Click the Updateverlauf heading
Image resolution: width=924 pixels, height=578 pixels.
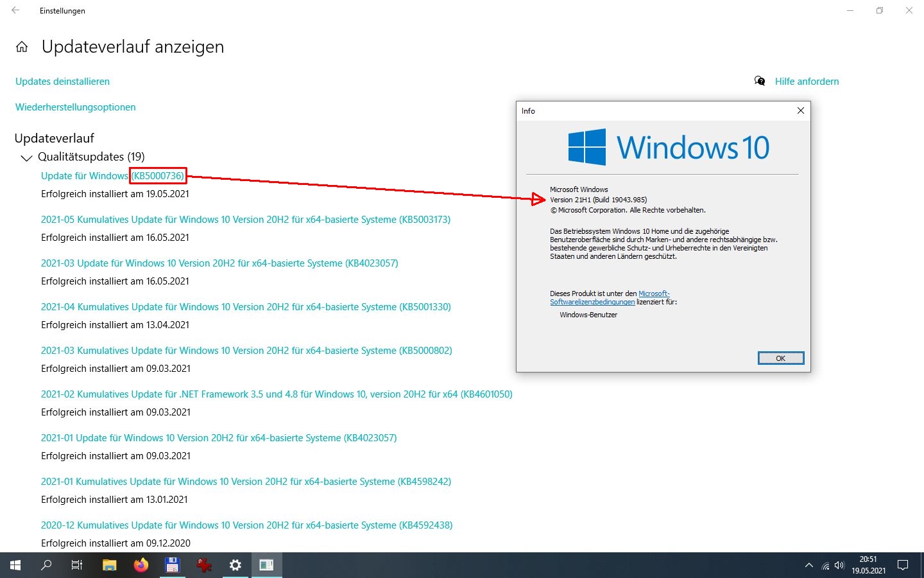tap(55, 138)
